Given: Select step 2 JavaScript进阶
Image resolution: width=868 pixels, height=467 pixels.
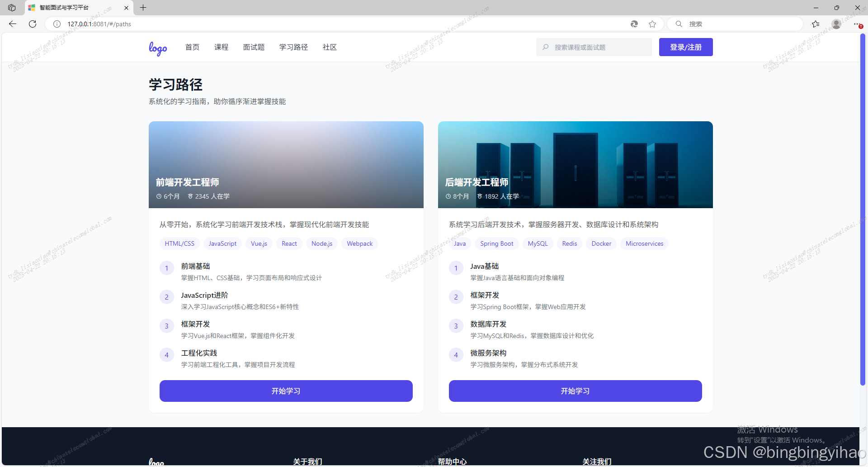Looking at the screenshot, I should 286,300.
